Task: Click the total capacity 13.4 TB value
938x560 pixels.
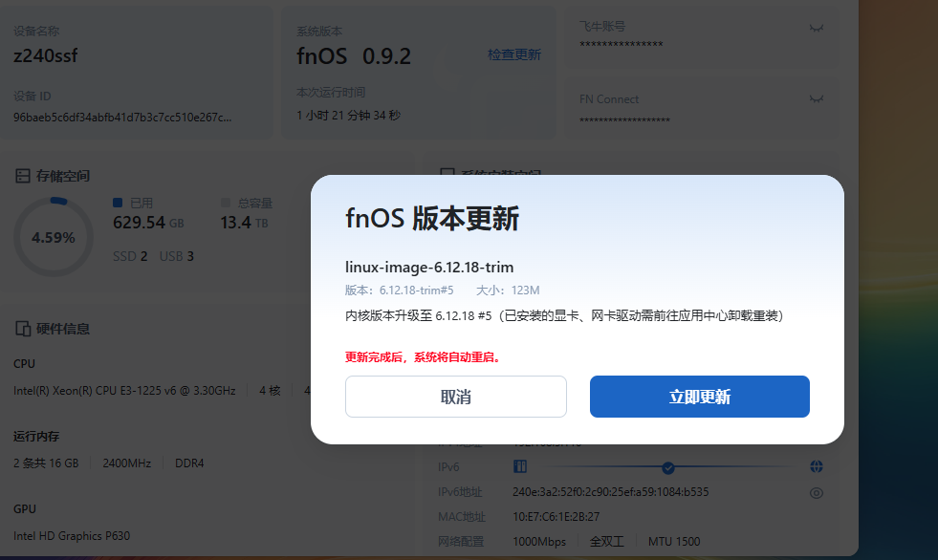Action: (x=244, y=223)
